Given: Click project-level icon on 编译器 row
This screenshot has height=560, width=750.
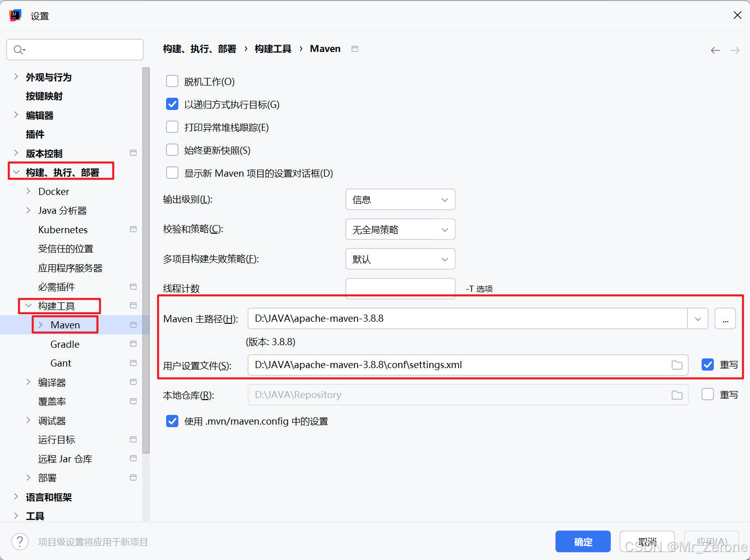Looking at the screenshot, I should [133, 382].
